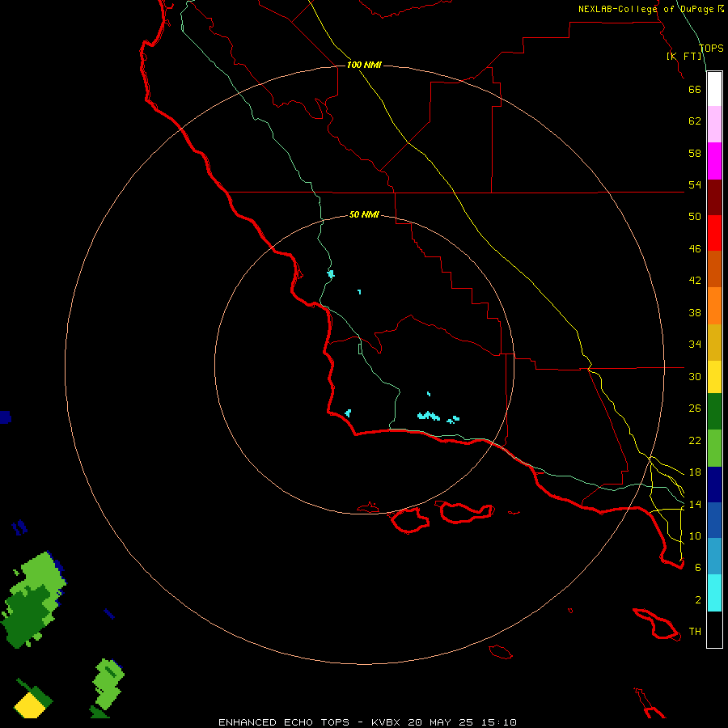Screen dimensions: 728x728
Task: Click the K FT units label
Action: [x=684, y=56]
